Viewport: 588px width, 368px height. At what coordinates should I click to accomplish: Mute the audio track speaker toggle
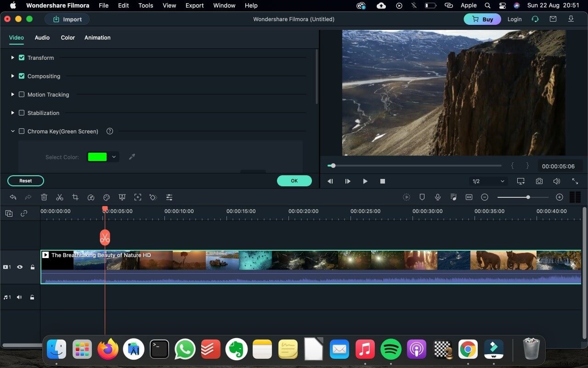[19, 297]
